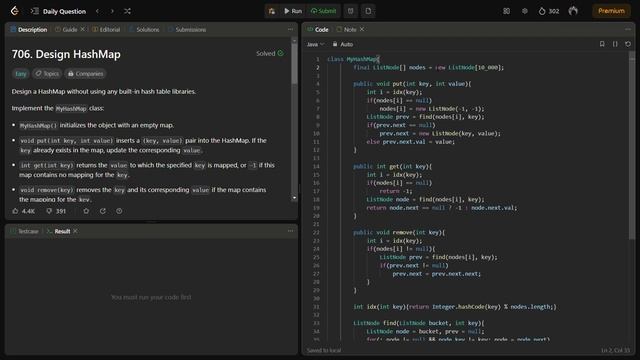Add problem to favorites star icon
640x360 pixels.
click(86, 211)
